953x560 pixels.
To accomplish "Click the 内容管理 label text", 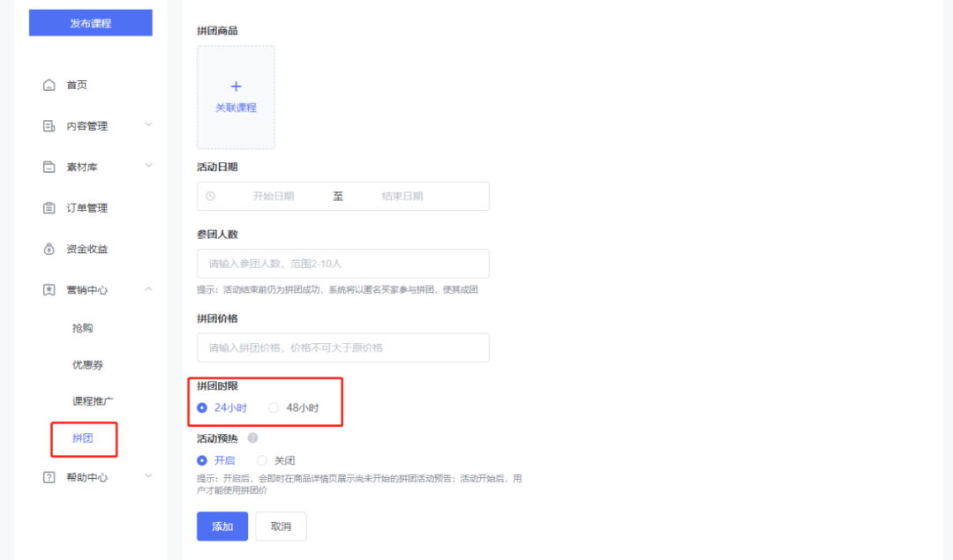I will 86,126.
